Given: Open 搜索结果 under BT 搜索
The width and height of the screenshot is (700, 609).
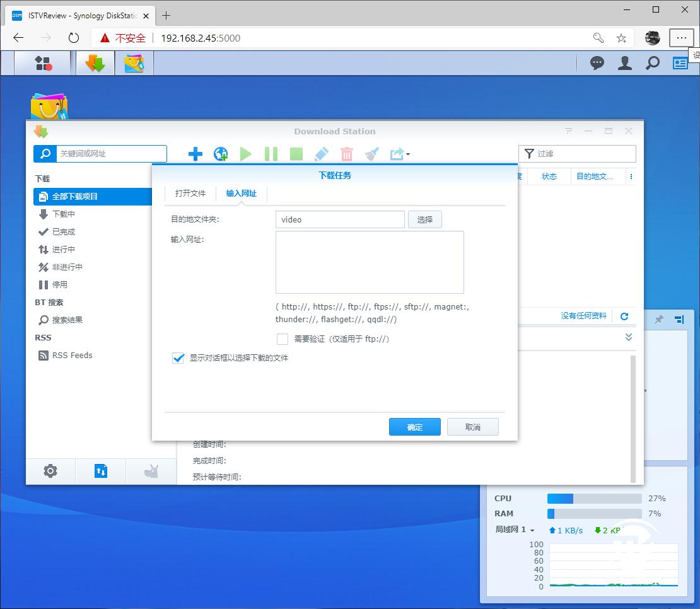Looking at the screenshot, I should click(x=67, y=320).
